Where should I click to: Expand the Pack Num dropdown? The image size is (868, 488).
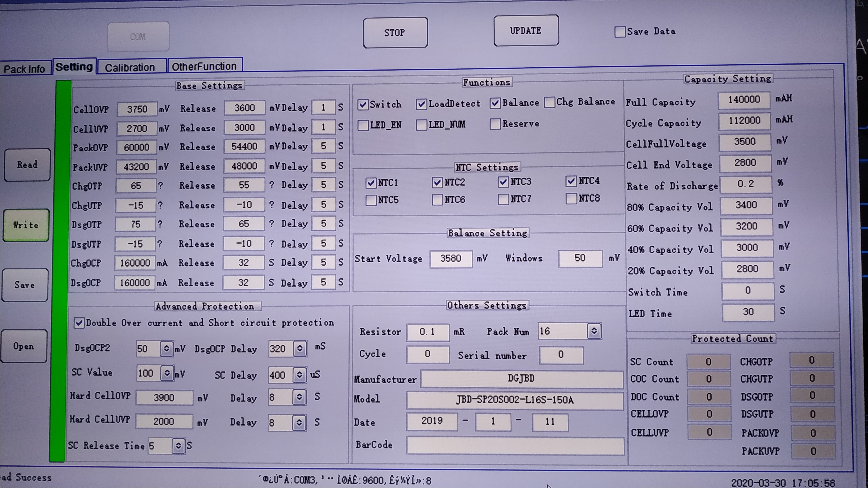(x=594, y=331)
